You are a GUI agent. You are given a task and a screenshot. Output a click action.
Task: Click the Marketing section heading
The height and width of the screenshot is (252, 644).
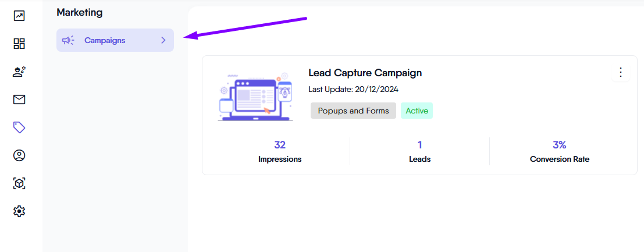tap(79, 12)
